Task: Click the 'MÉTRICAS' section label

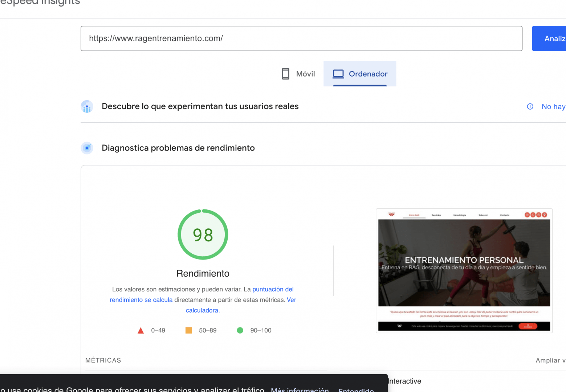Action: tap(103, 360)
